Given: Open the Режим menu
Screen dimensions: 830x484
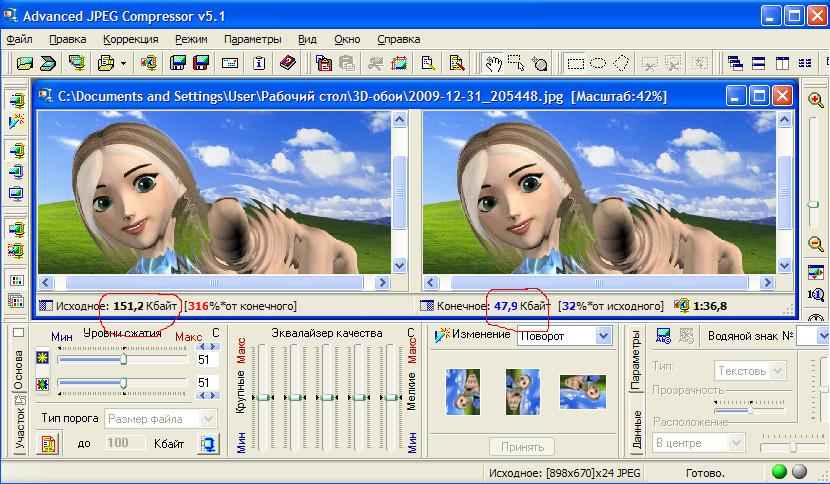Looking at the screenshot, I should [x=191, y=39].
